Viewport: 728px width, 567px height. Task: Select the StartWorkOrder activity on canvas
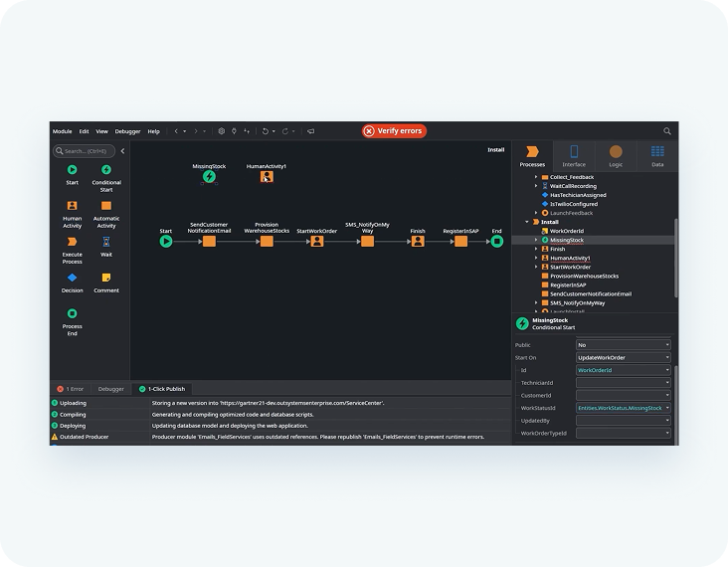pos(316,241)
